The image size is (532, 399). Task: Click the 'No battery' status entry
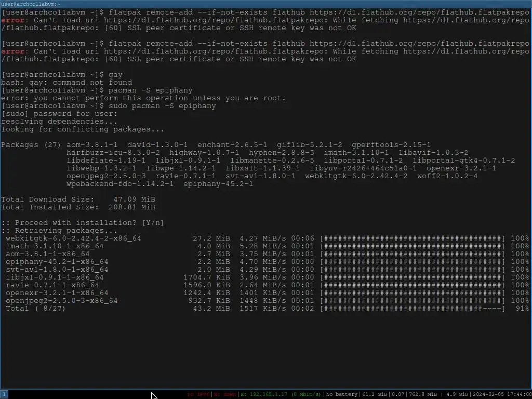(342, 394)
